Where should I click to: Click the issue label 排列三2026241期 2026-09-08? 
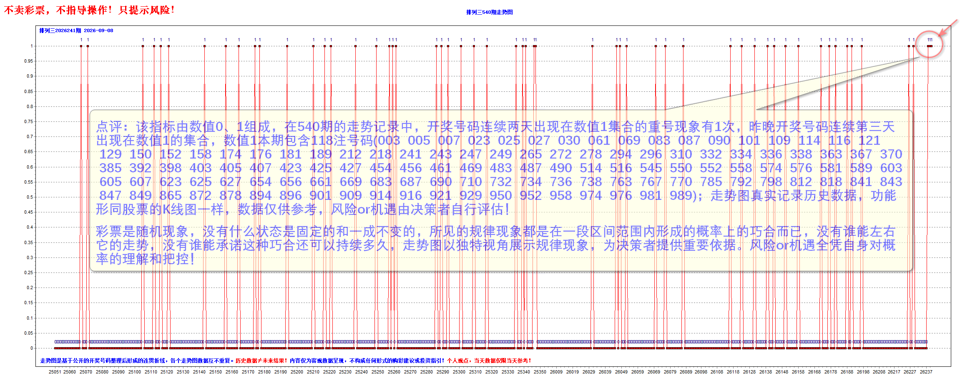[x=76, y=30]
